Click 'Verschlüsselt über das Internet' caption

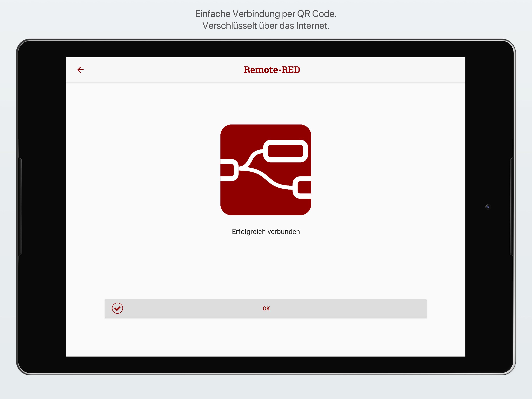(x=266, y=26)
